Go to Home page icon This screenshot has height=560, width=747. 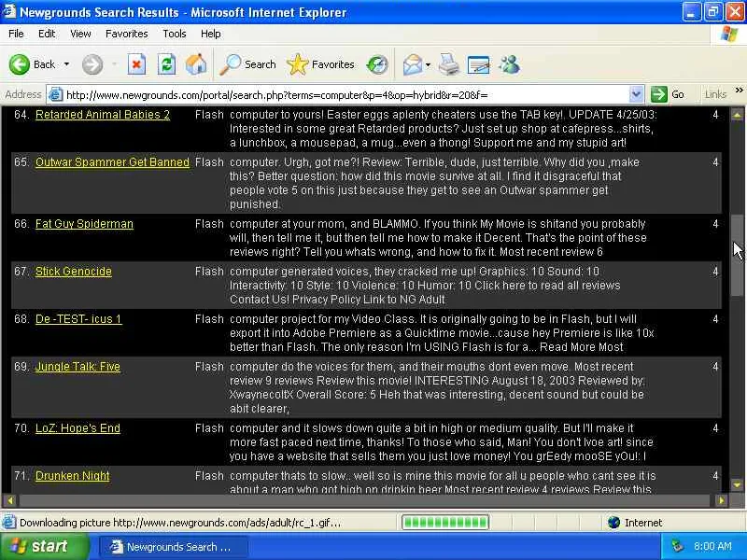(x=196, y=64)
